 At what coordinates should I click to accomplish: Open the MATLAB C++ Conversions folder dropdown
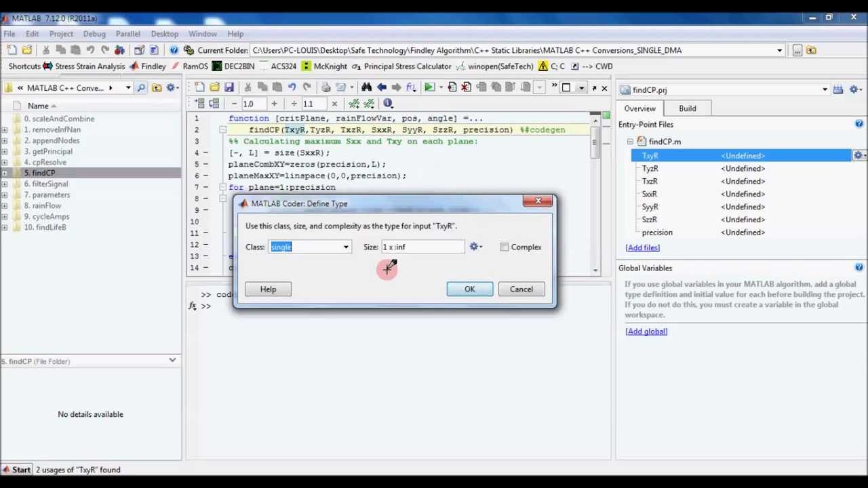pyautogui.click(x=127, y=87)
